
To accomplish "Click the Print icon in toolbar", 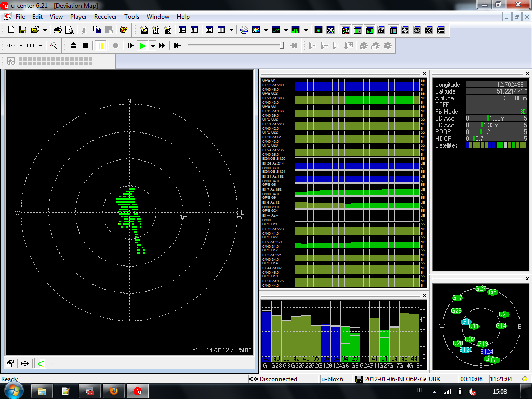I will [x=58, y=30].
